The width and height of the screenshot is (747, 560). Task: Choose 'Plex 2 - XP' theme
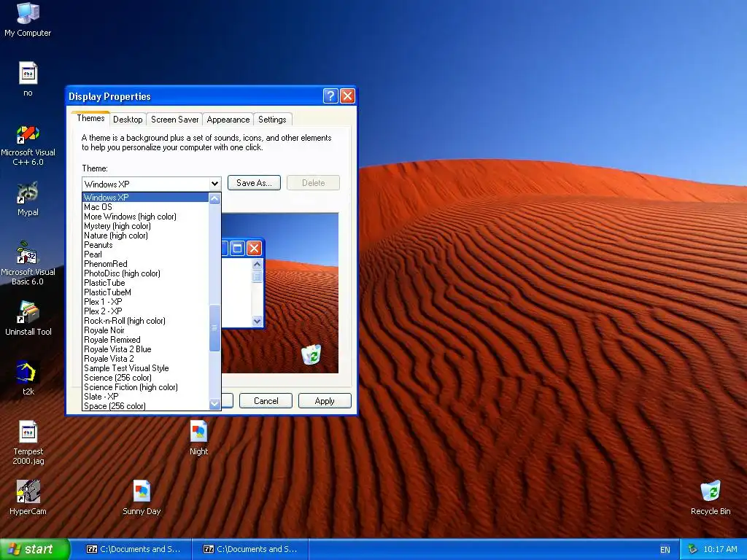click(x=146, y=311)
